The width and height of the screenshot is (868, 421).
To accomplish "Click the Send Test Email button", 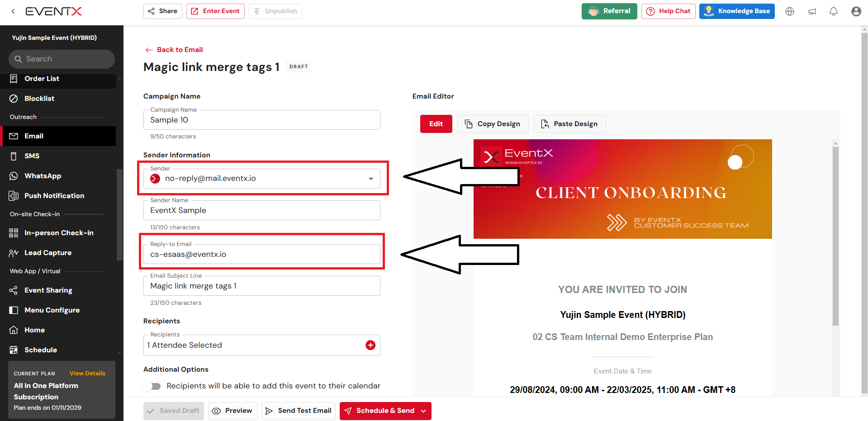I will tap(299, 411).
